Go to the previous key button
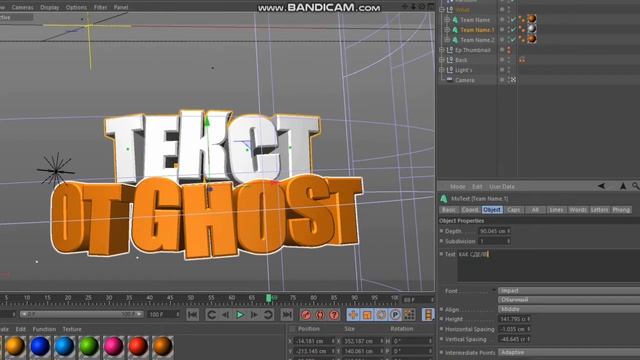 tap(211, 315)
